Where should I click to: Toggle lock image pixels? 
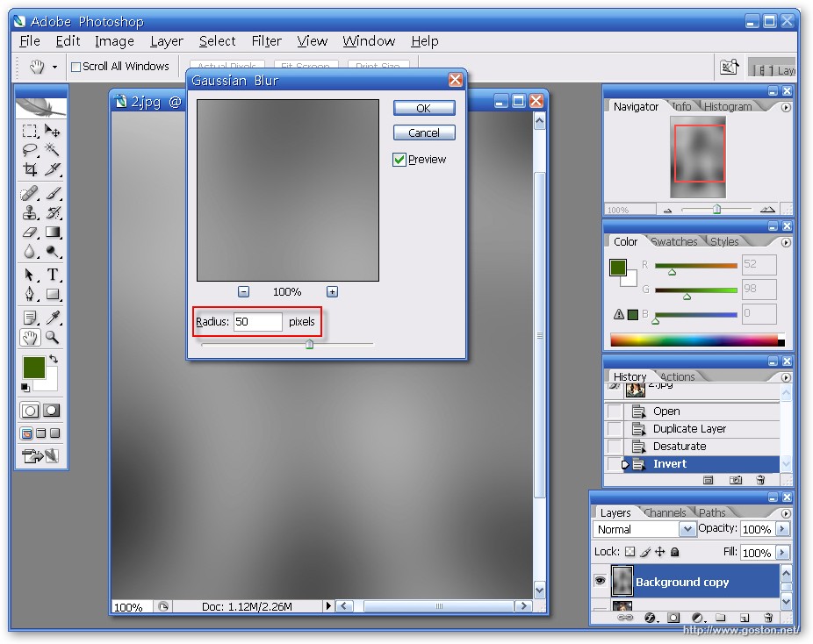coord(645,552)
